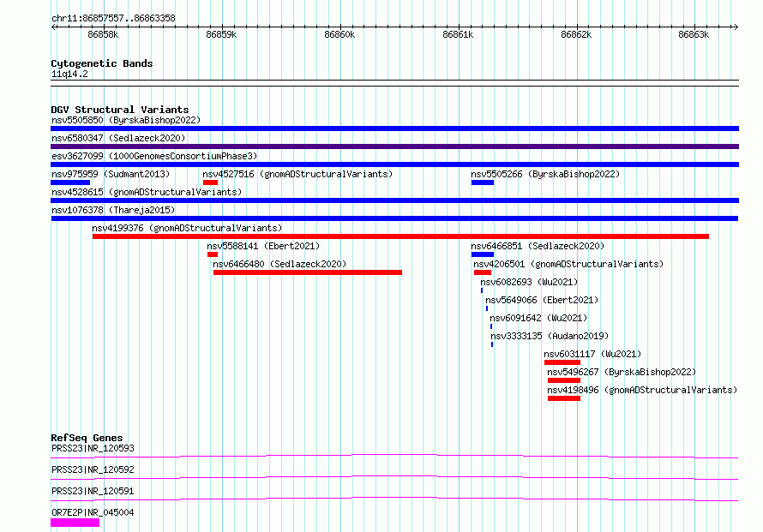Open nsv975959 (Sudmant2013) label
The height and width of the screenshot is (532, 763).
coord(111,174)
